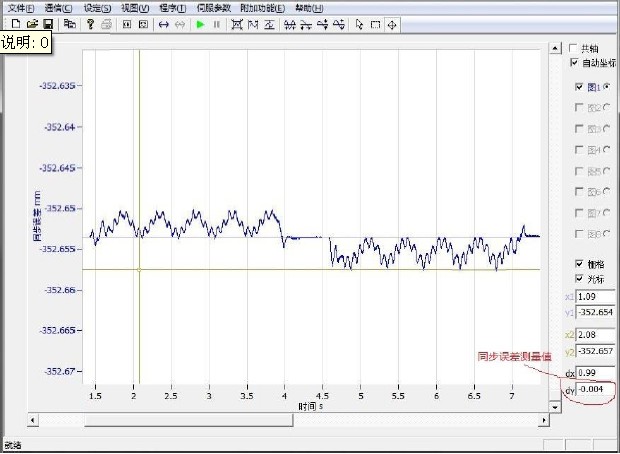
Task: Select the 图1 radio button
Action: tap(607, 87)
